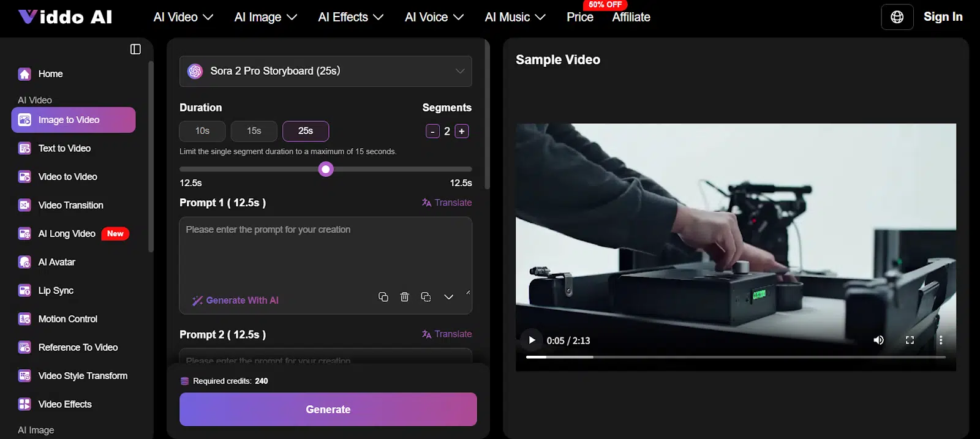Viewport: 980px width, 439px height.
Task: Enter fullscreen on the sample video
Action: 910,340
